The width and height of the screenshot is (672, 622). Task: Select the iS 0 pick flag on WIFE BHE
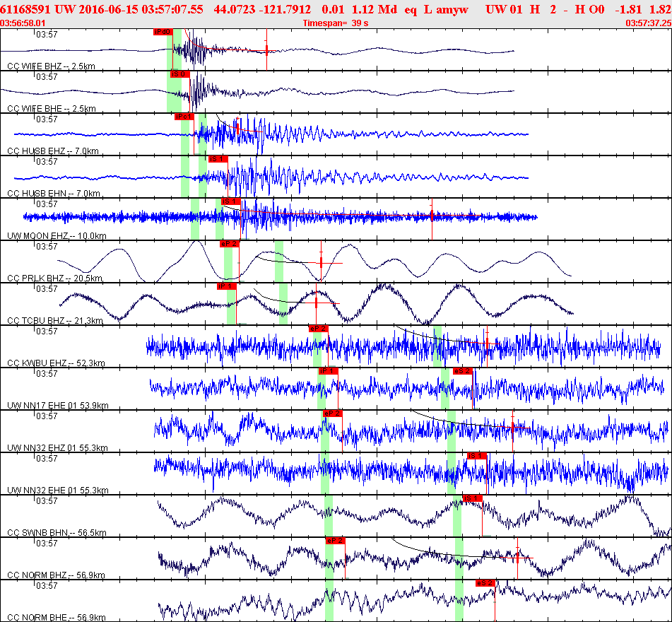coord(179,74)
